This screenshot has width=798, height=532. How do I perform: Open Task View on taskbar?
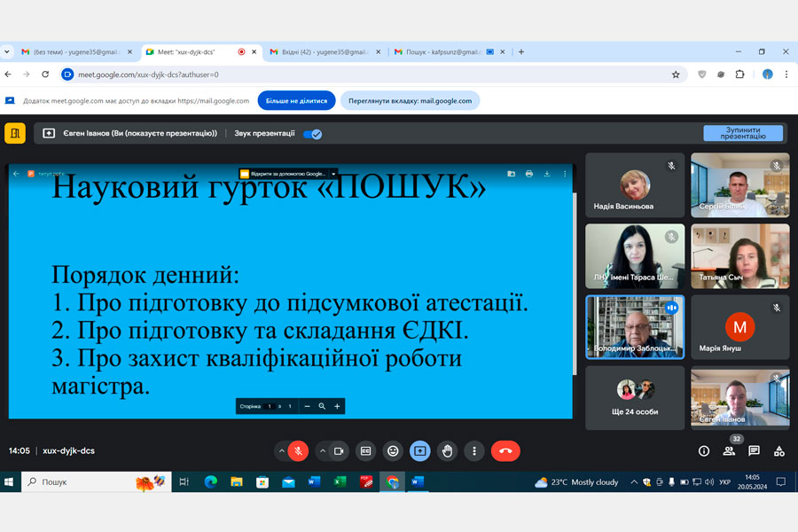(184, 481)
